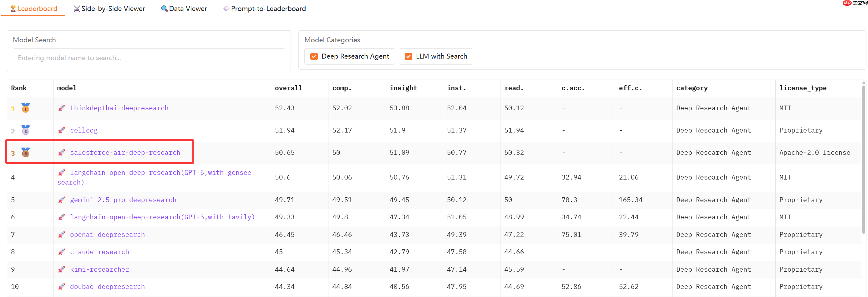
Task: Follow the gemini-2.5-pro-deepresearch link
Action: click(x=123, y=200)
